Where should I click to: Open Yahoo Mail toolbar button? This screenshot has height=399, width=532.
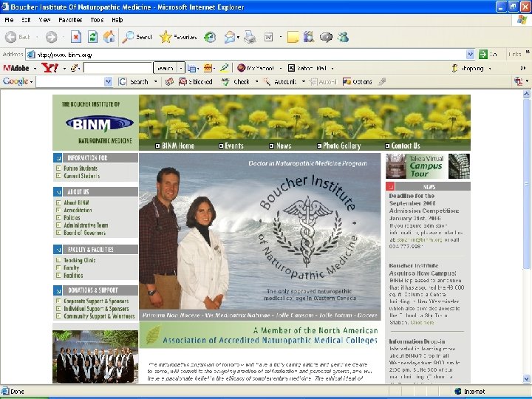coord(307,68)
